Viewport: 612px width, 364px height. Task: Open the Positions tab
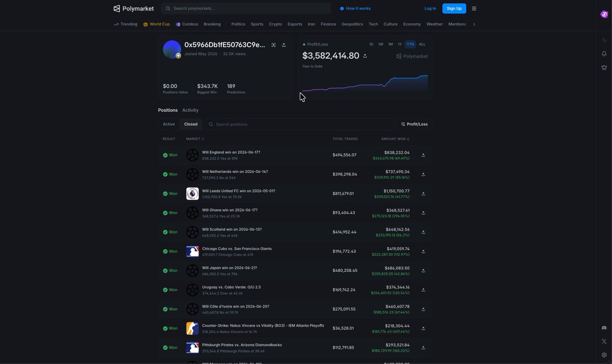point(168,110)
